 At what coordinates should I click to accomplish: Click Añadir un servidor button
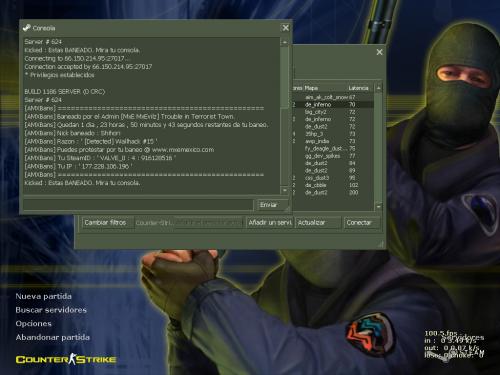tap(270, 222)
